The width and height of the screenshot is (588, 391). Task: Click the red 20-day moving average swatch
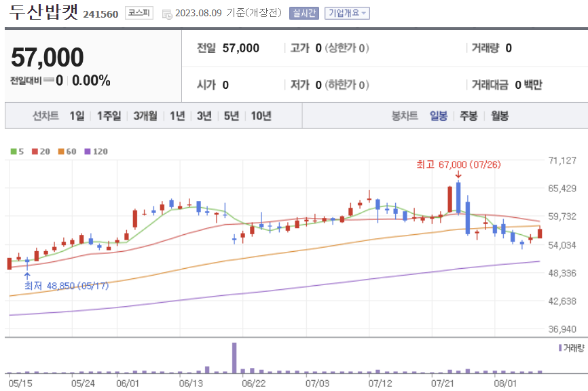pyautogui.click(x=35, y=151)
